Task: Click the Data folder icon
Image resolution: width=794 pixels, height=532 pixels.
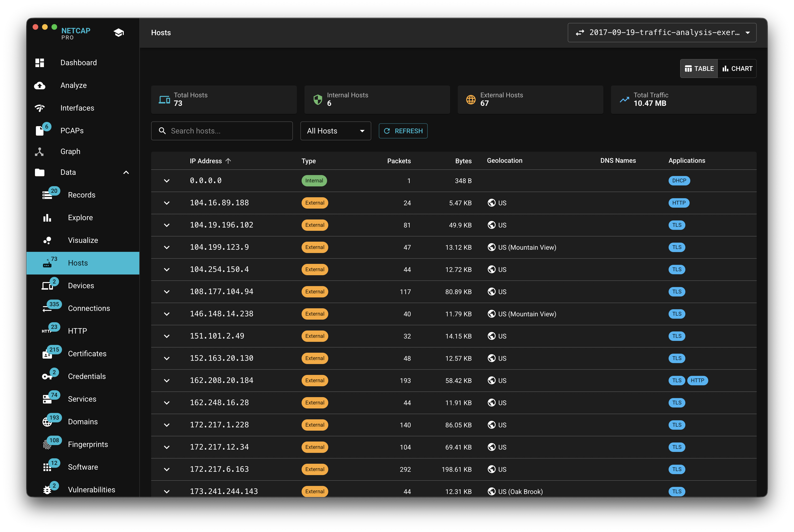Action: (40, 172)
